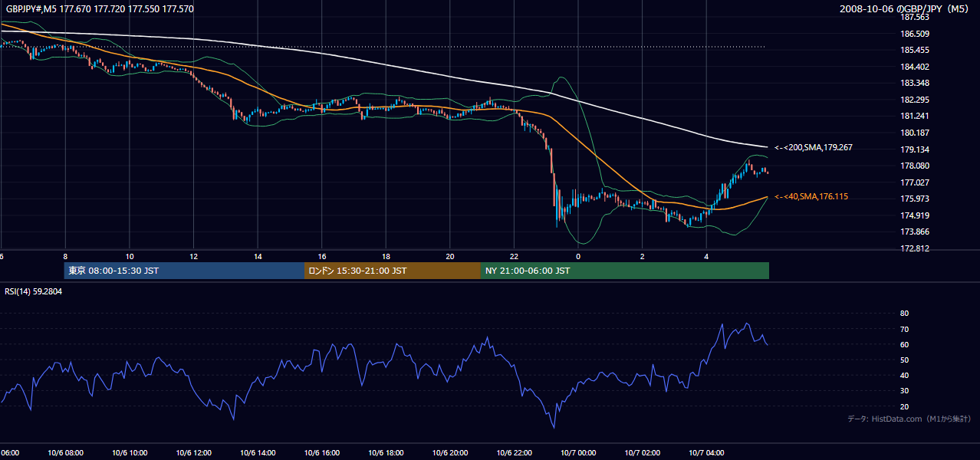The image size is (980, 460).
Task: Click the HistData.com data credit text
Action: click(x=909, y=419)
